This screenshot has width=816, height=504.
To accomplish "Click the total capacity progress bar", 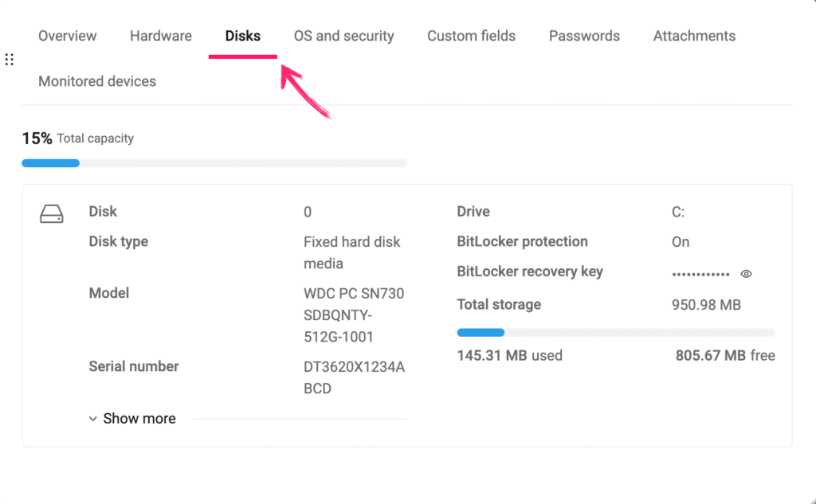I will point(214,163).
